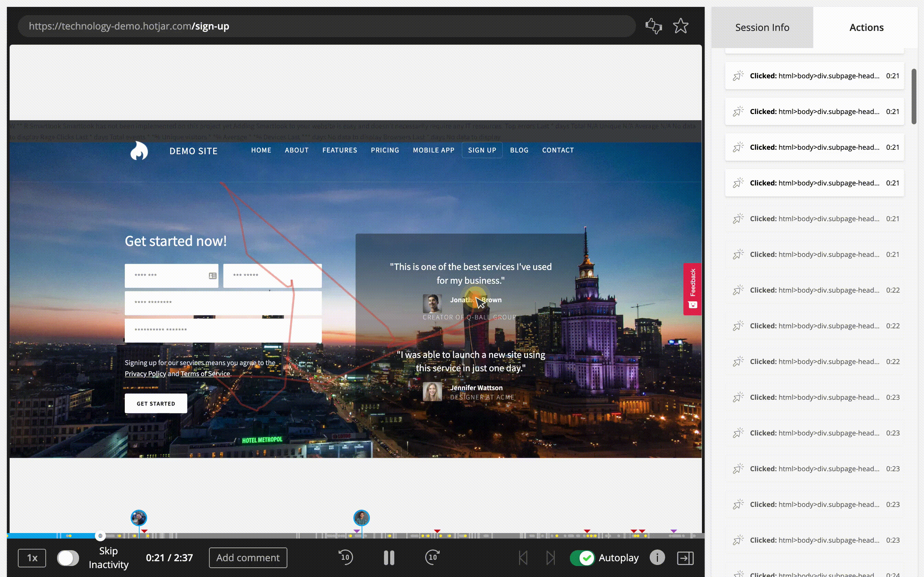Open the 1x playback speed selector
The width and height of the screenshot is (924, 577).
32,558
